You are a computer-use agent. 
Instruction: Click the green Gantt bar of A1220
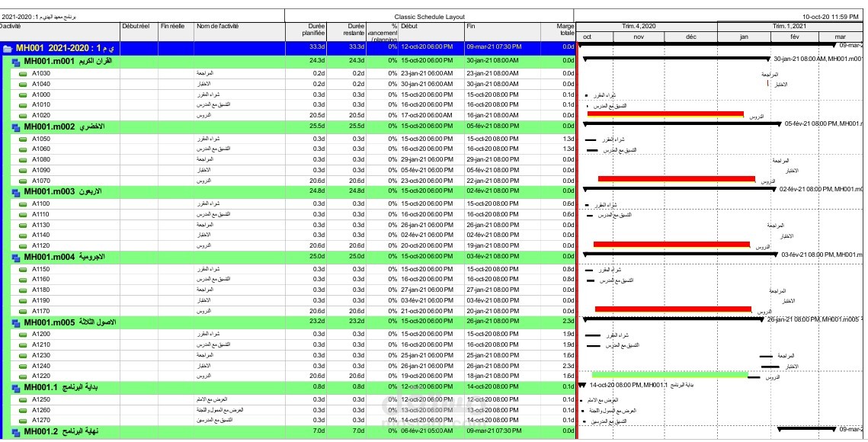670,374
